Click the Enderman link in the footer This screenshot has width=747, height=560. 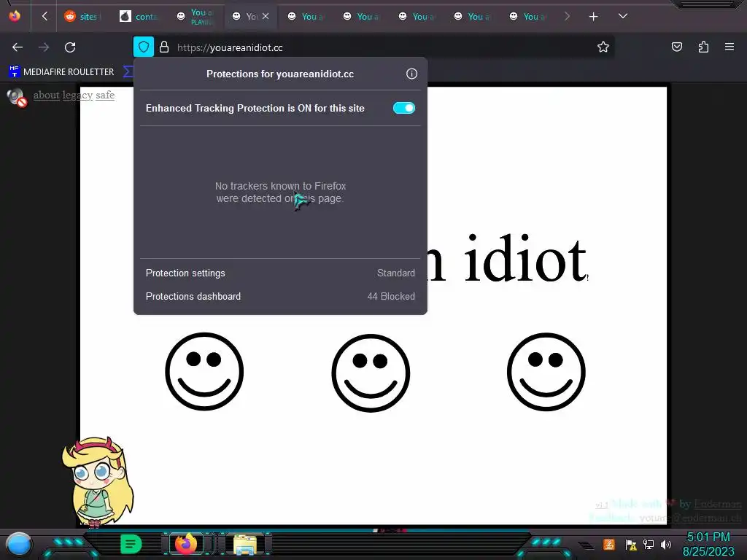(717, 504)
